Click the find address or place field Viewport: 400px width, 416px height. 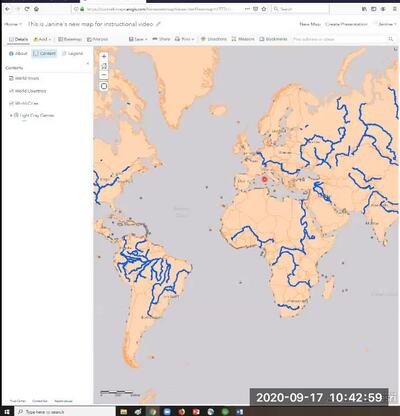(x=338, y=39)
